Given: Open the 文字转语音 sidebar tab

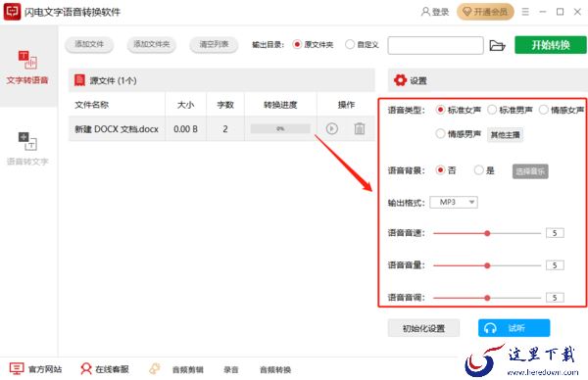Looking at the screenshot, I should click(27, 67).
